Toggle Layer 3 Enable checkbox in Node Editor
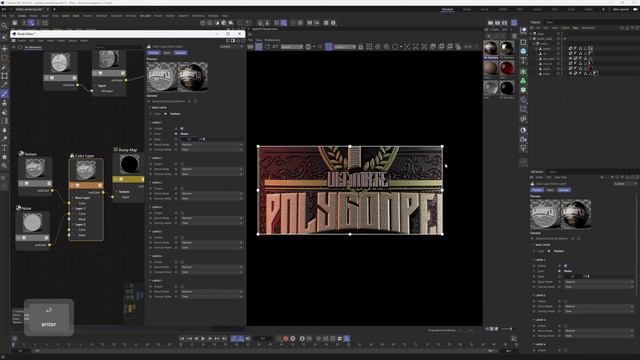The image size is (640, 360). [x=182, y=189]
